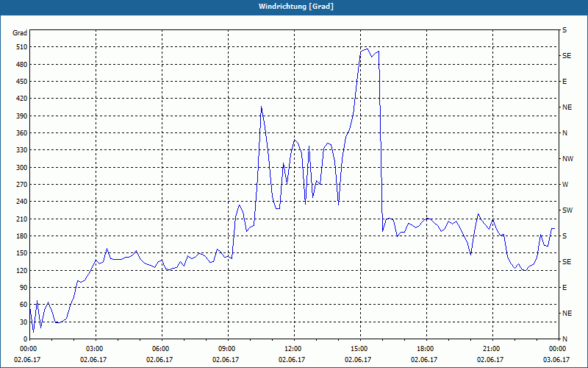Click the E compass label at 450 level
Image resolution: width=588 pixels, height=368 pixels.
point(564,82)
